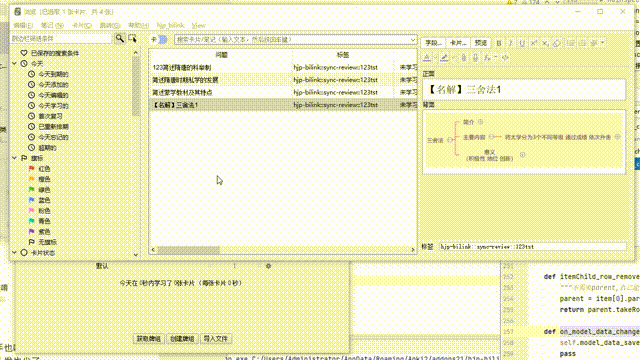This screenshot has width=640, height=360.
Task: Click the sidebar search magnifier icon
Action: [x=120, y=38]
